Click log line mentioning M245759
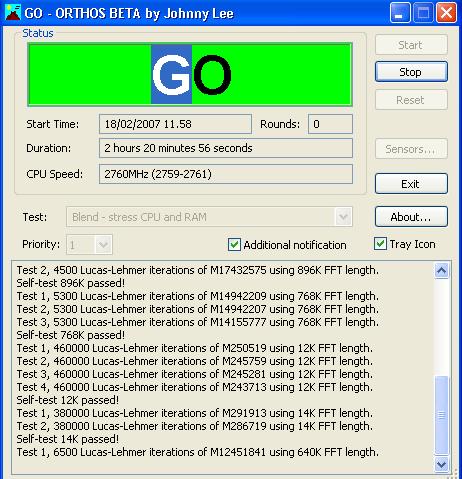The width and height of the screenshot is (462, 479). pyautogui.click(x=195, y=361)
